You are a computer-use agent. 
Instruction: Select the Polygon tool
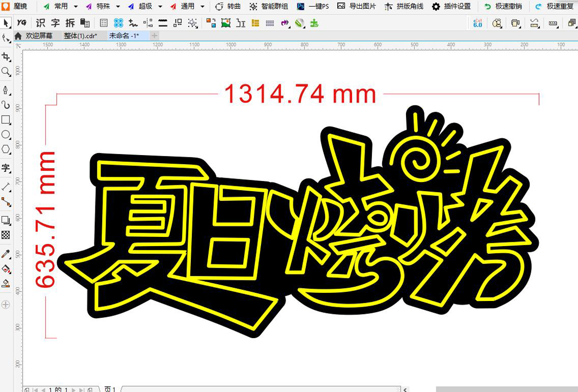coord(6,149)
